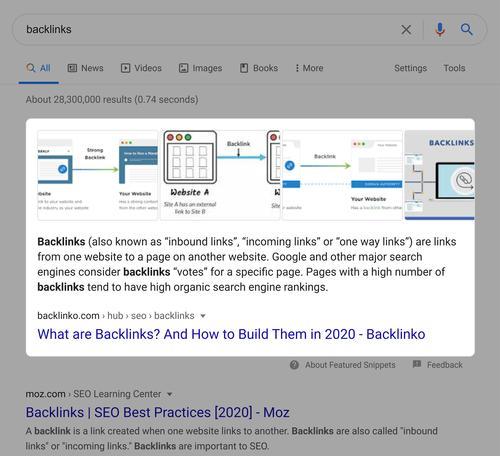Start voice search with the microphone icon

[440, 30]
